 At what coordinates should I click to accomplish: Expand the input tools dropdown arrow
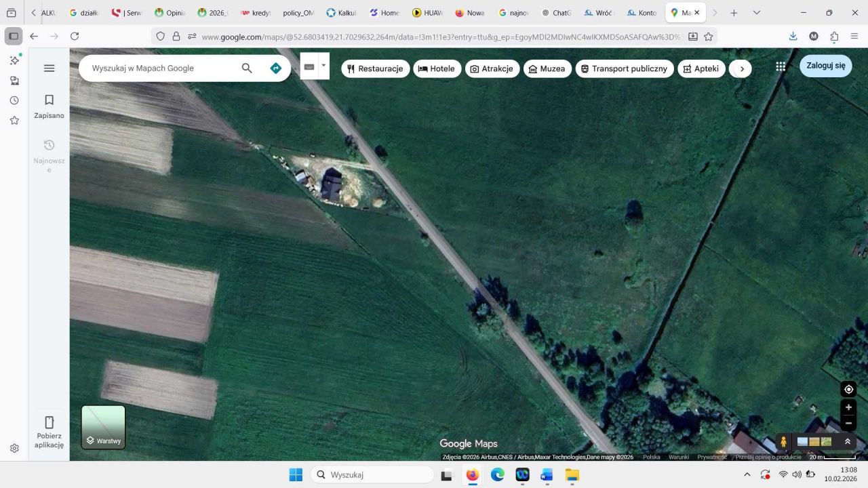tap(323, 66)
